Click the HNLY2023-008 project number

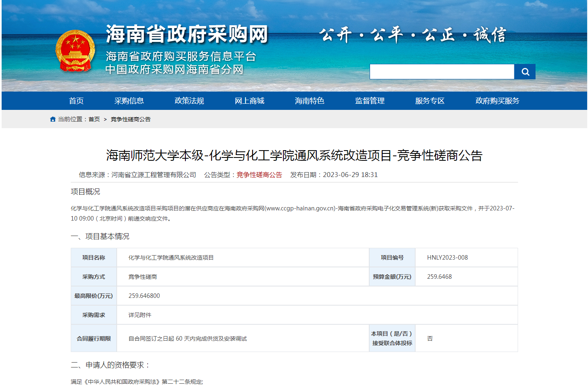447,258
